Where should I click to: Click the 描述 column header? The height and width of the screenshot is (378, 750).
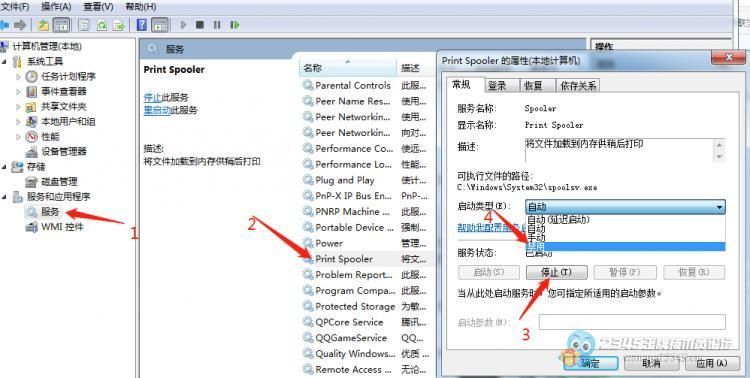click(416, 68)
